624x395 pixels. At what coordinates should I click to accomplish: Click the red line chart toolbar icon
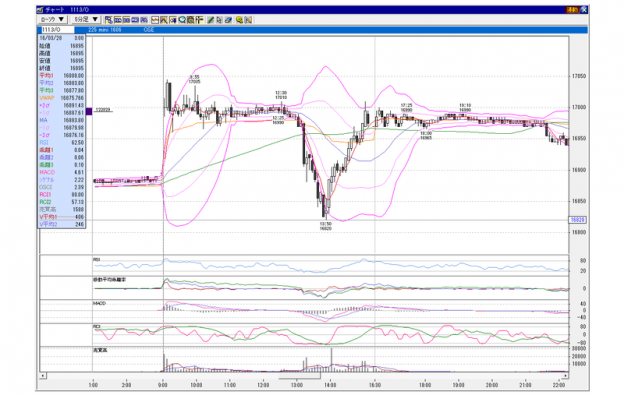155,20
